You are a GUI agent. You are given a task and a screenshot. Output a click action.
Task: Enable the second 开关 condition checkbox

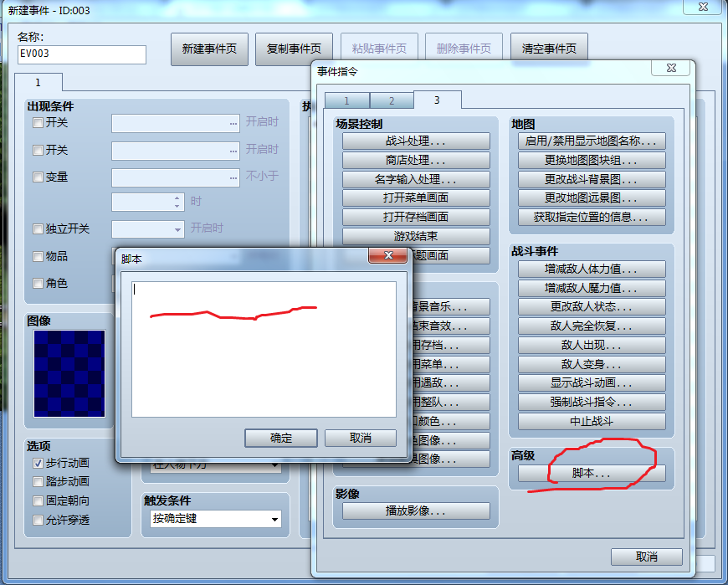[x=38, y=150]
